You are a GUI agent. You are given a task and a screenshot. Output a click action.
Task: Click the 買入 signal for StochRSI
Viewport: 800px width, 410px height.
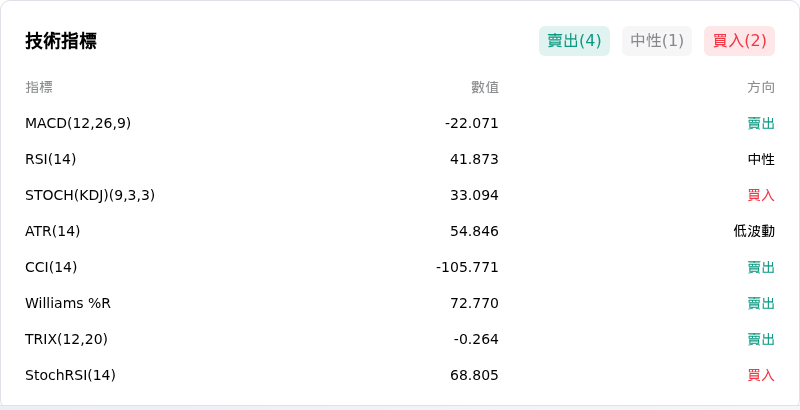point(761,375)
